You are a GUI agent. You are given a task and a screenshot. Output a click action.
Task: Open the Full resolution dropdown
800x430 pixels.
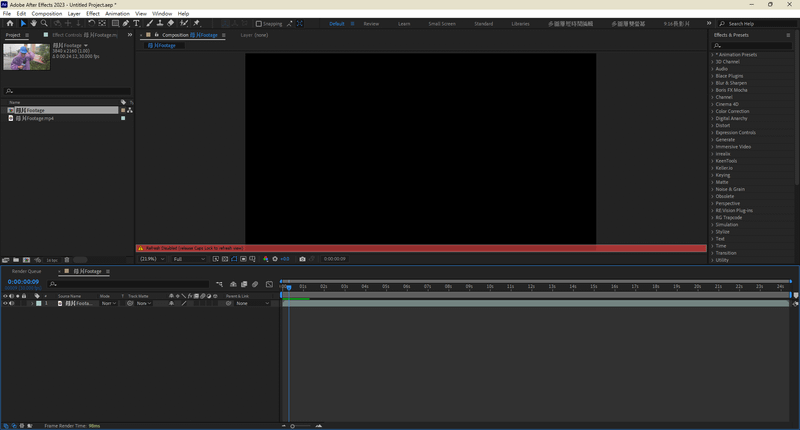188,259
